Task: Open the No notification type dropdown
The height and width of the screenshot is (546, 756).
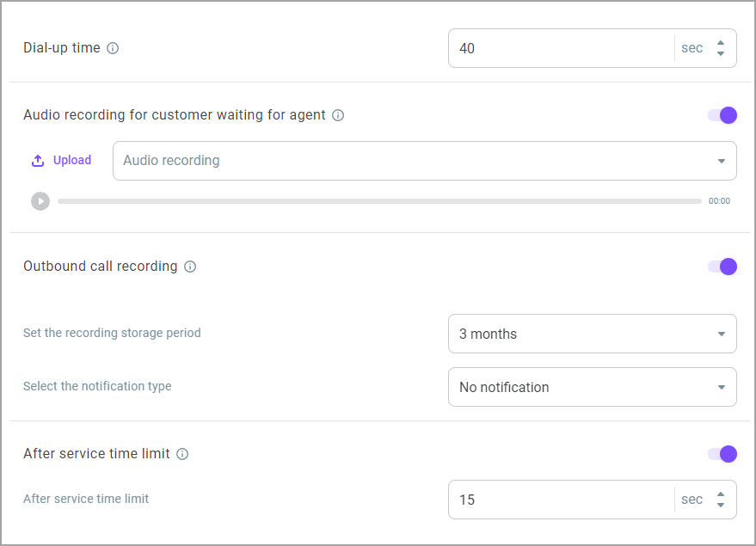Action: pos(592,387)
